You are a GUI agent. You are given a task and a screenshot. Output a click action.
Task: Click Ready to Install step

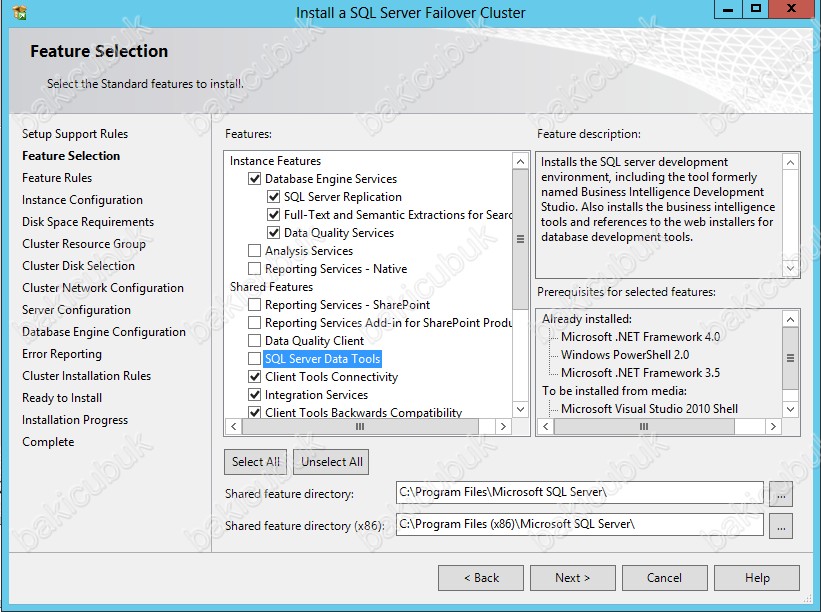click(x=62, y=398)
